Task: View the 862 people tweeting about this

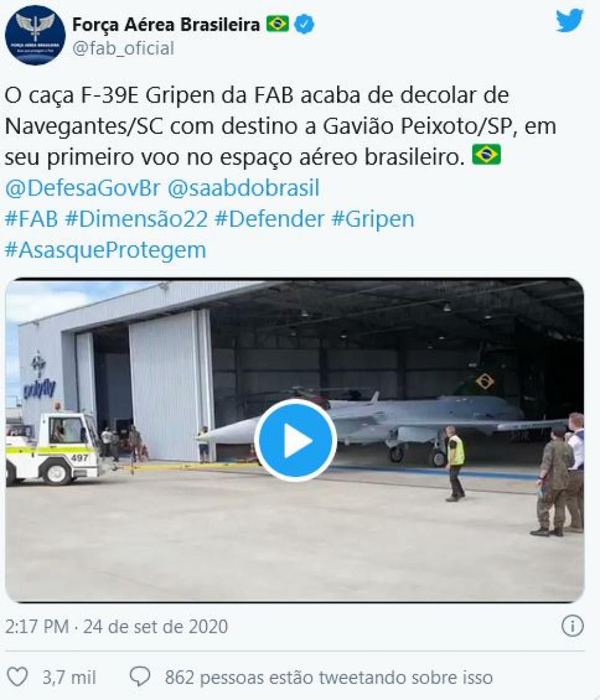Action: (x=329, y=678)
